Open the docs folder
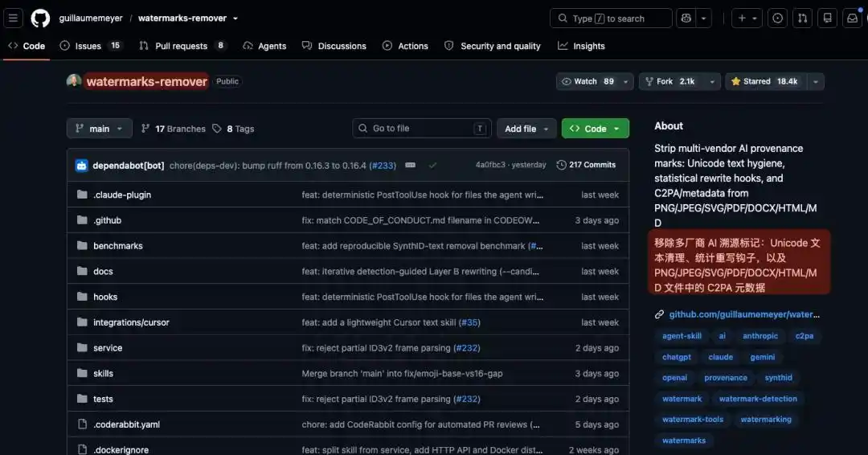868x455 pixels. click(x=103, y=271)
